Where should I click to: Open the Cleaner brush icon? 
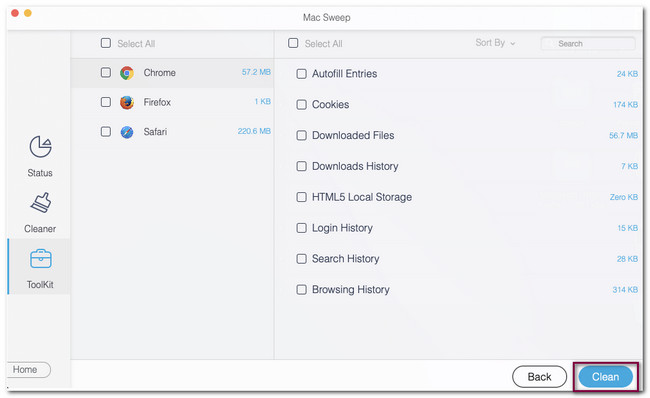click(41, 202)
